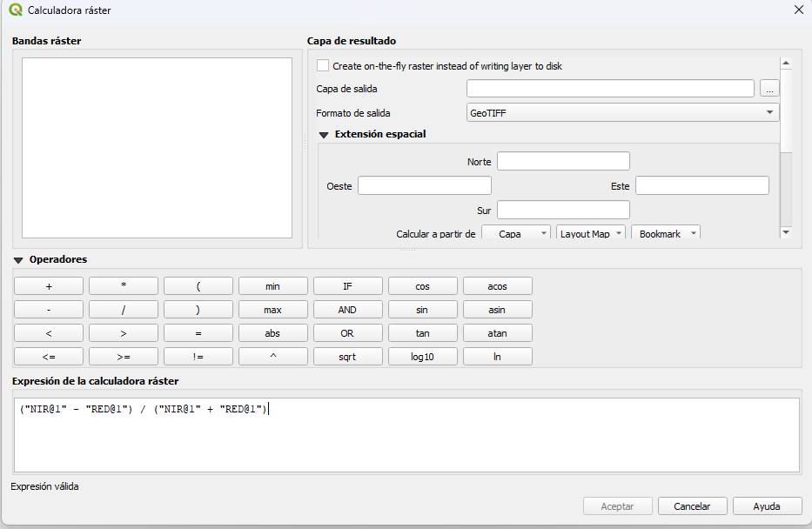Click the result panel vertical scrollbar thumb
This screenshot has height=529, width=812.
786,110
